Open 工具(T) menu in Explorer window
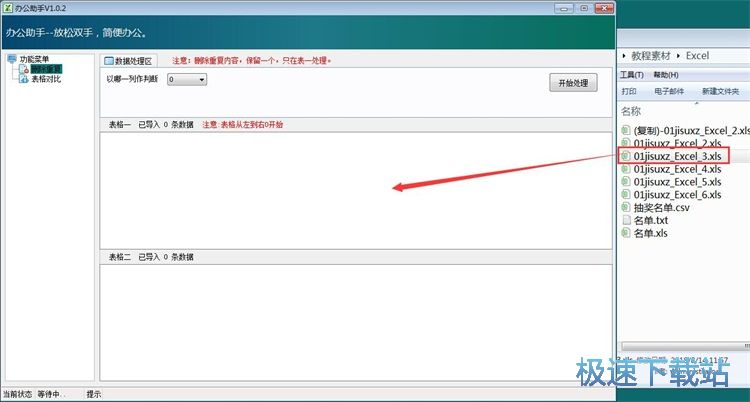The image size is (750, 402). (631, 75)
